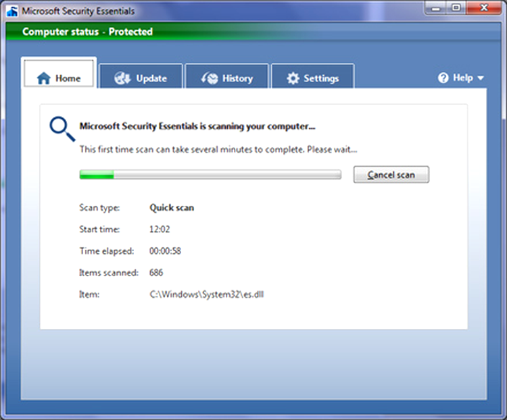Click the house icon on Home tab
507x420 pixels.
tap(44, 78)
